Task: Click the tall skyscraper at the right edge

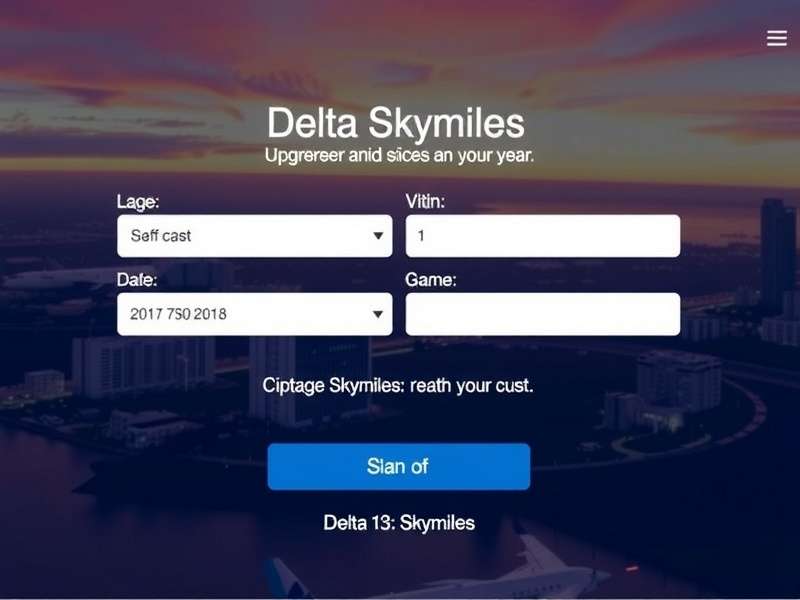Action: tap(778, 255)
